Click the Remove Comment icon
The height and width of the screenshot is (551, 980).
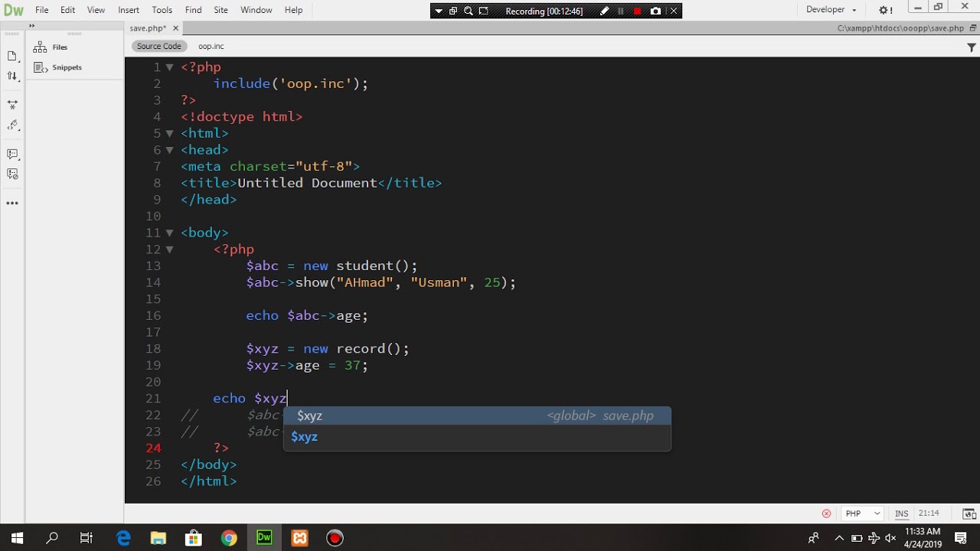[12, 174]
